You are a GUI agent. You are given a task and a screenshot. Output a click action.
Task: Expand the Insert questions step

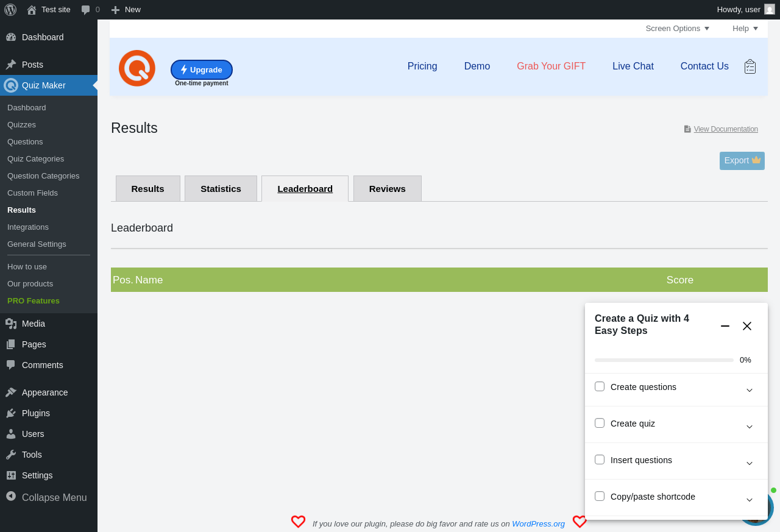[750, 463]
